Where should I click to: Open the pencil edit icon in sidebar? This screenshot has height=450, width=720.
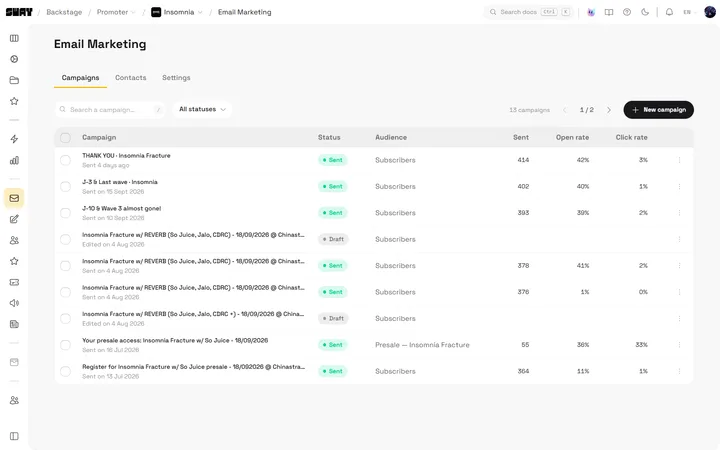[x=14, y=219]
